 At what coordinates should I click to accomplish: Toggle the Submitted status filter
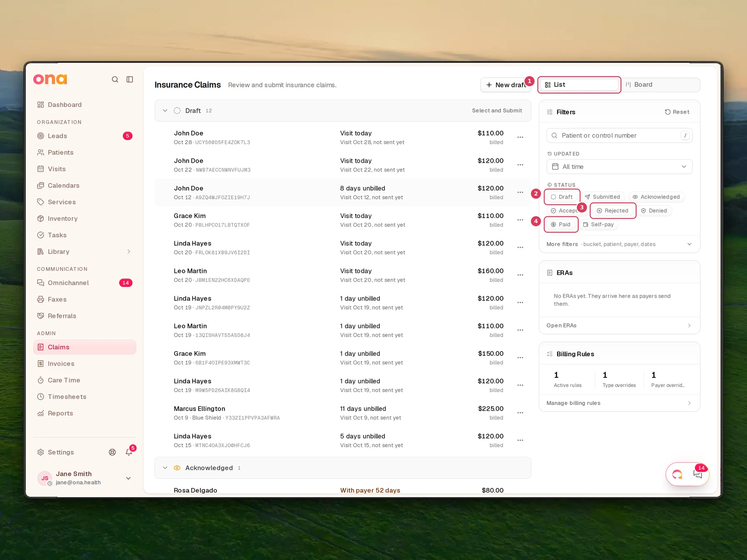(x=602, y=197)
